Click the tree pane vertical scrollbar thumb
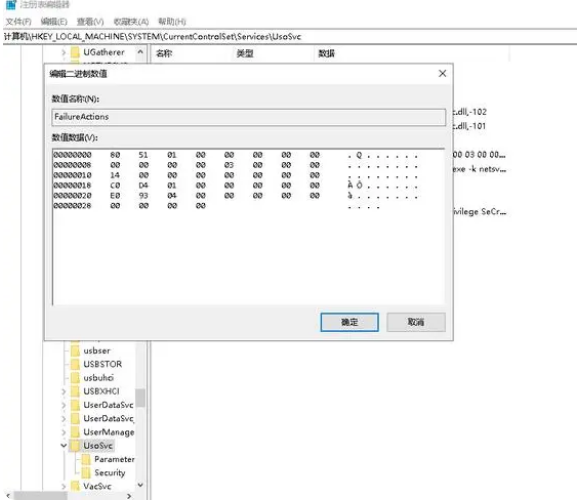This screenshot has height=503, width=577. (140, 398)
